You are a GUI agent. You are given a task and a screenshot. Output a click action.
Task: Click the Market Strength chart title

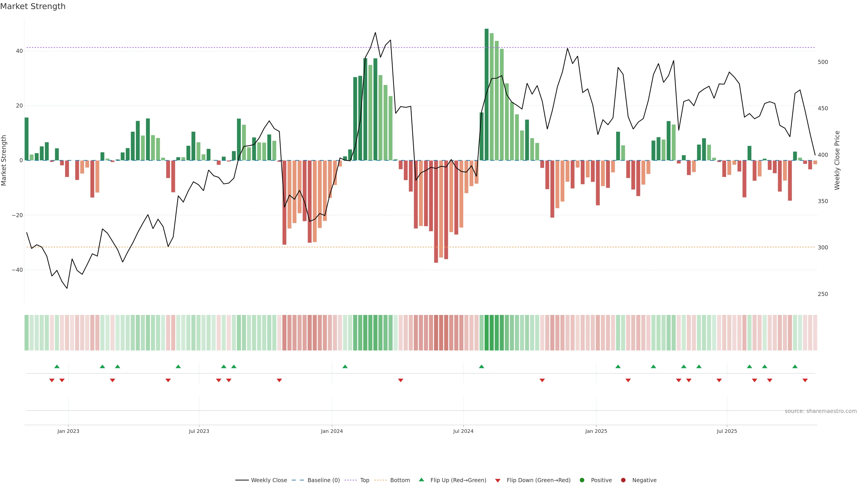coord(33,6)
